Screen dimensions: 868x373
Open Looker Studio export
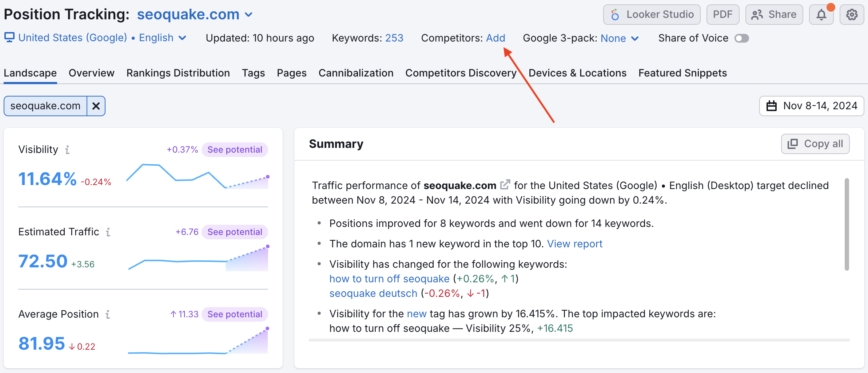652,15
